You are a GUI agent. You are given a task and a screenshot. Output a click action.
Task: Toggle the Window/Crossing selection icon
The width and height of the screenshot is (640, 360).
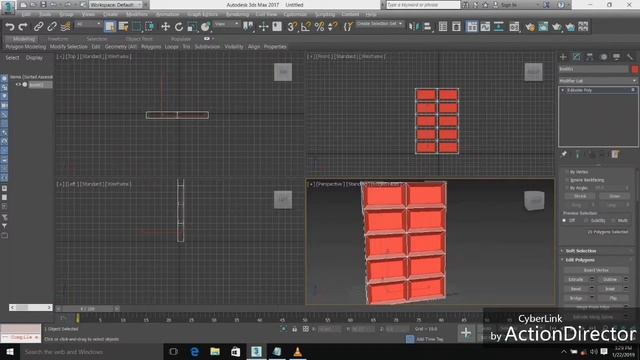click(150, 27)
